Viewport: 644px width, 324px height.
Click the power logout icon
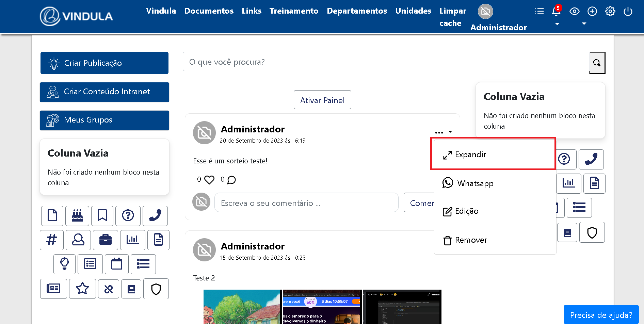[x=628, y=12]
